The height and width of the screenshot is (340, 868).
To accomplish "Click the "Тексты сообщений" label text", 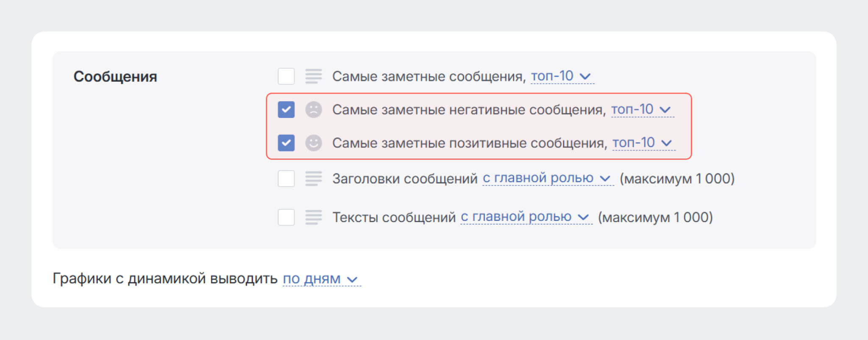I will (394, 217).
